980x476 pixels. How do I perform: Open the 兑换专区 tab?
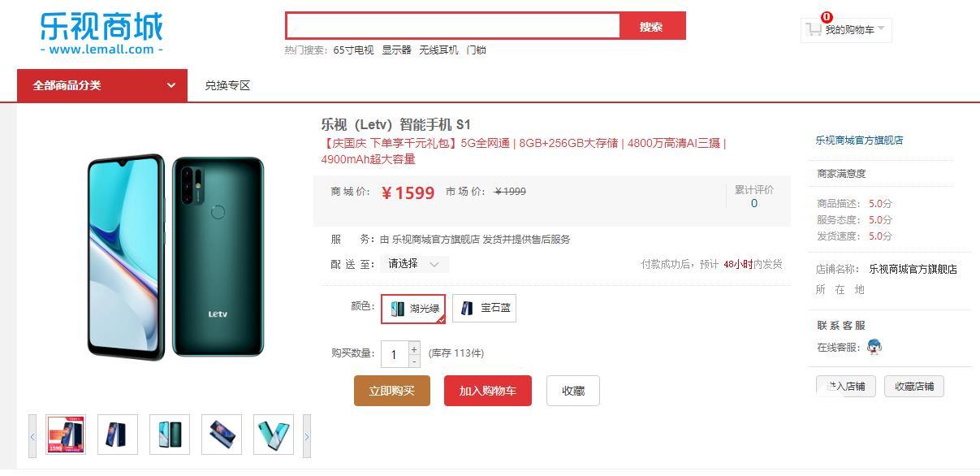(227, 85)
